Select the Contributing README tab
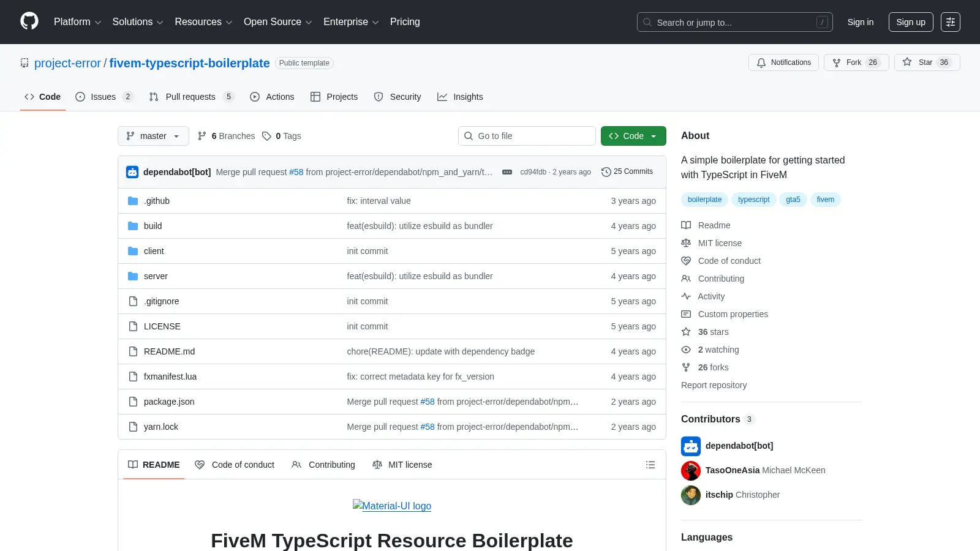Viewport: 980px width, 551px height. 323,465
